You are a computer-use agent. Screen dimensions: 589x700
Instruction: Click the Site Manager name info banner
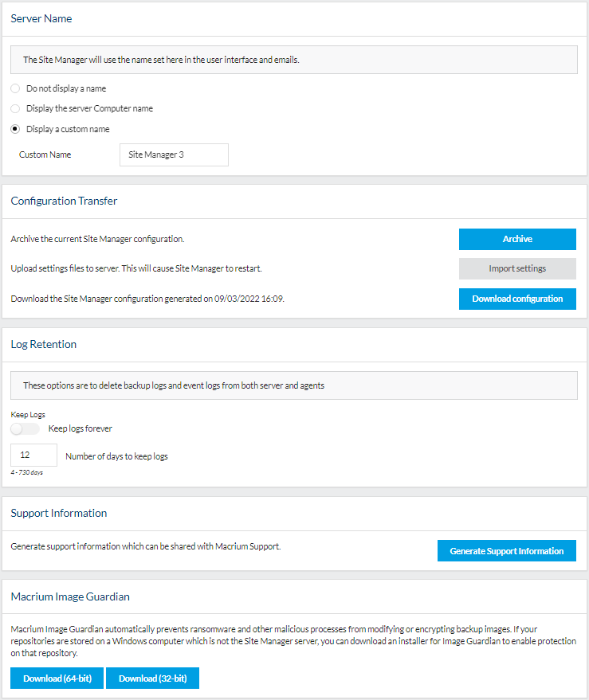(x=293, y=60)
